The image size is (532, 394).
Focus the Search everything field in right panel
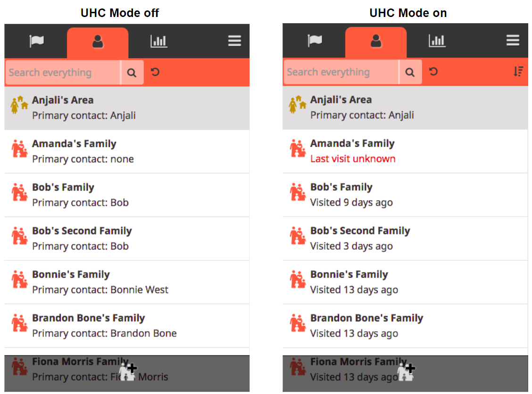341,72
